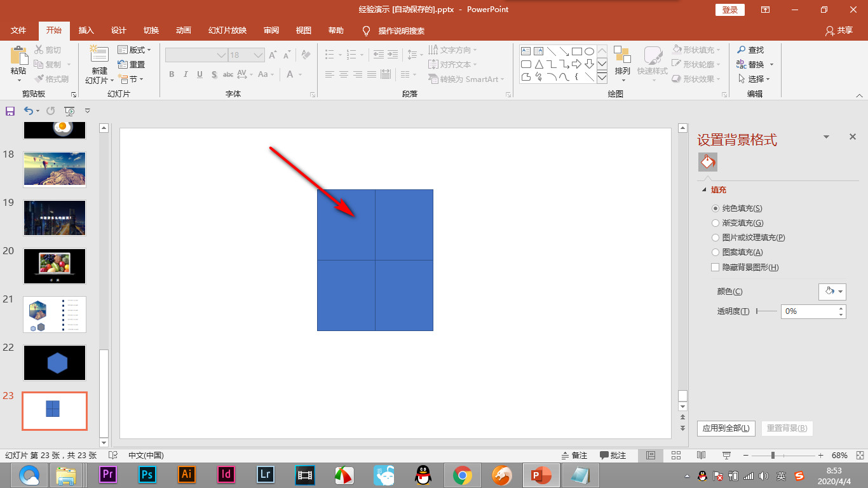Open the font size dropdown
This screenshot has height=488, width=868.
coord(257,55)
